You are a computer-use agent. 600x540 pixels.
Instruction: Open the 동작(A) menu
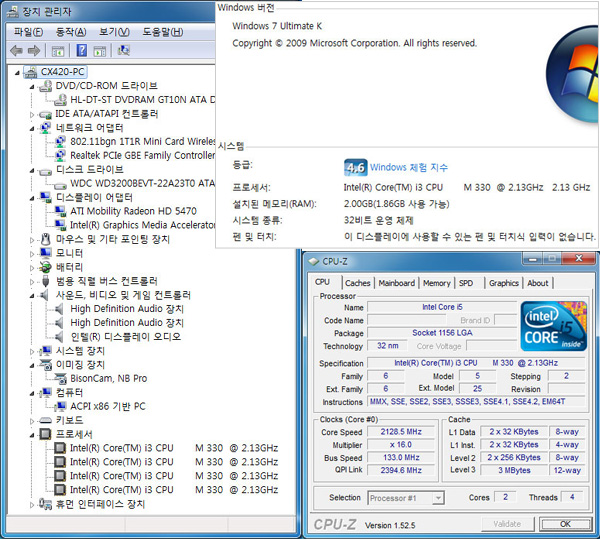[71, 32]
